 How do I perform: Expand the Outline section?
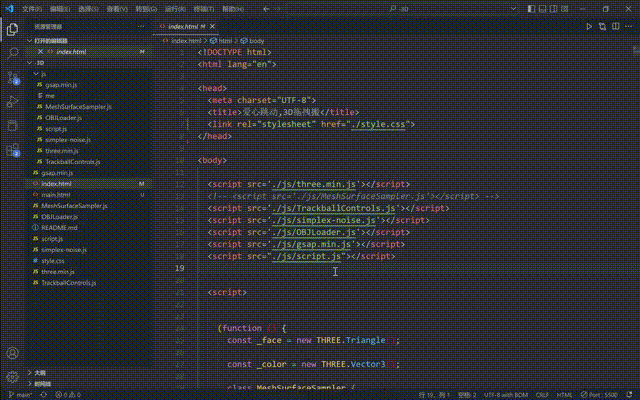point(29,373)
